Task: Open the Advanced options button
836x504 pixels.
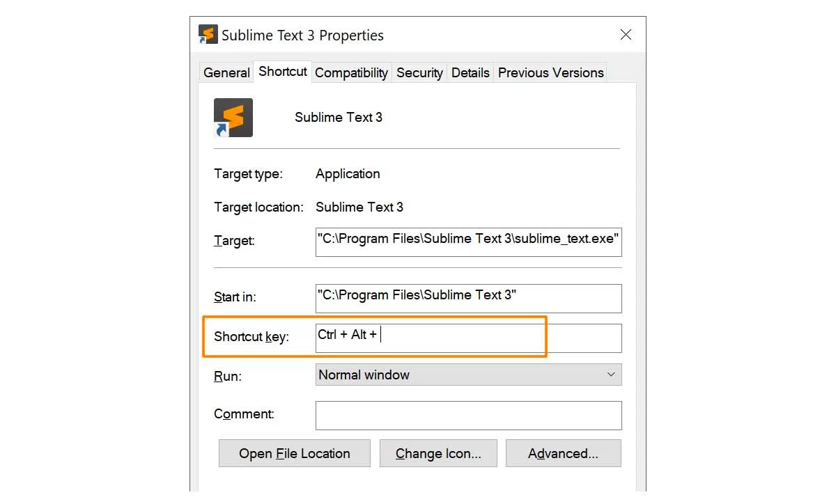Action: pyautogui.click(x=563, y=454)
